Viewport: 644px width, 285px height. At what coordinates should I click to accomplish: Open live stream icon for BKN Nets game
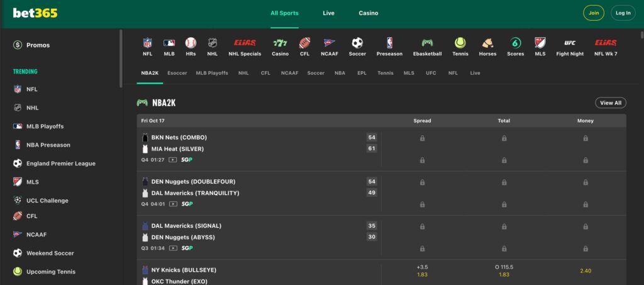pos(173,160)
